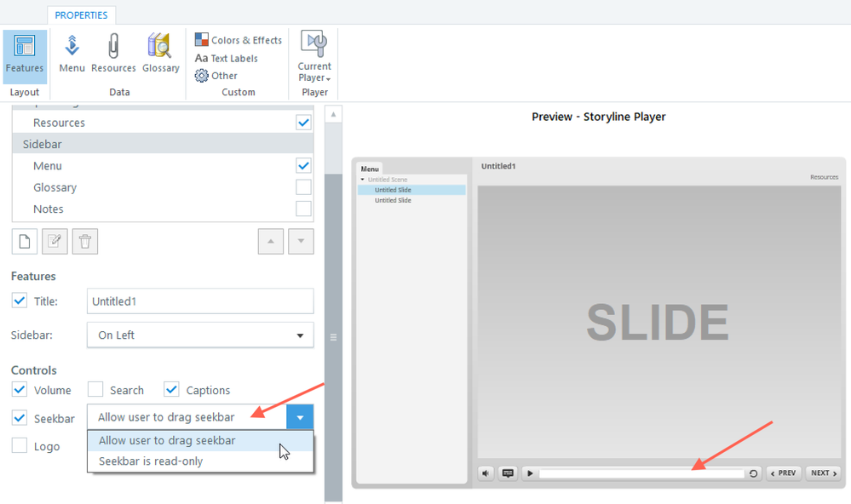
Task: Open the Sidebar position dropdown
Action: coord(200,335)
